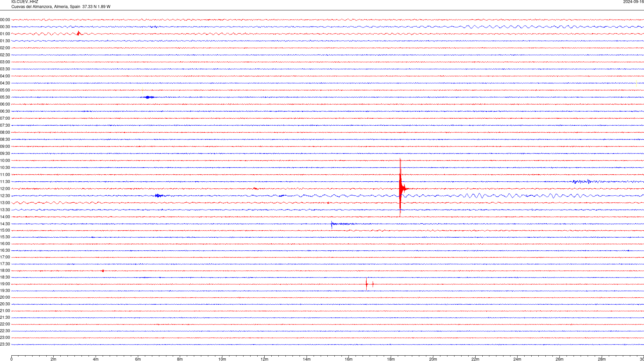The image size is (644, 362).
Task: Select the 08:30 trace time label
Action: pyautogui.click(x=5, y=139)
